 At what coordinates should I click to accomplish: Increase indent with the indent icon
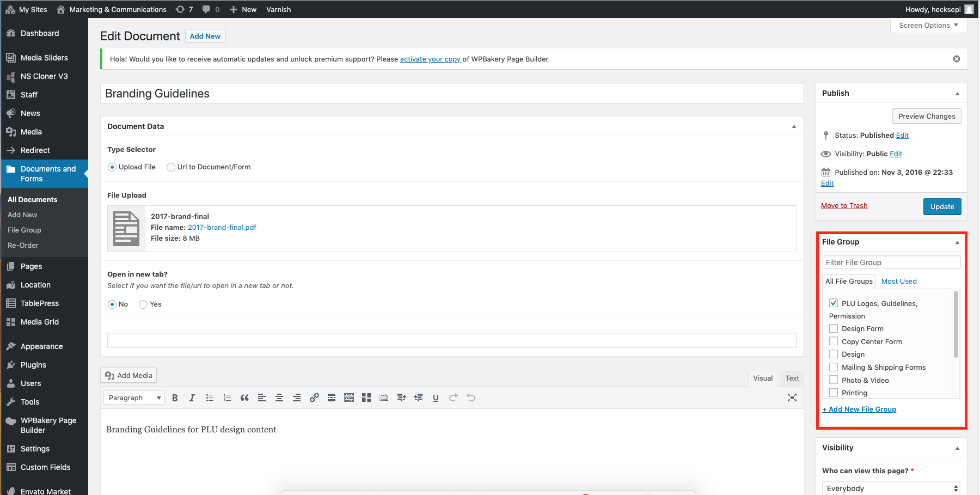click(x=401, y=398)
